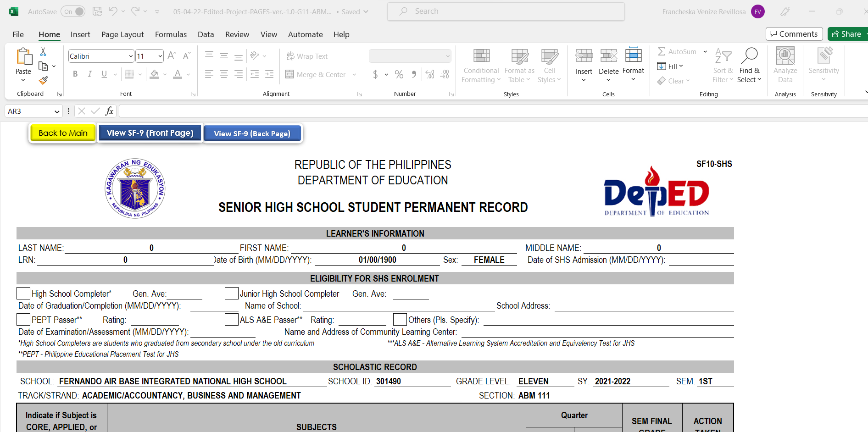868x432 pixels.
Task: Click the Center align icon
Action: [x=224, y=74]
